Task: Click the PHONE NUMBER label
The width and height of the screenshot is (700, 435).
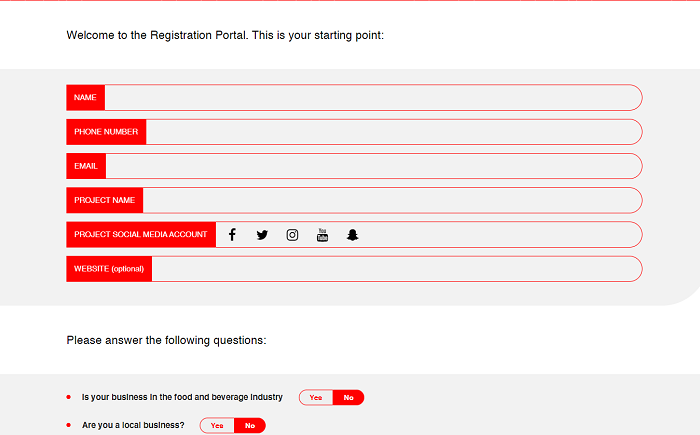Action: (x=106, y=132)
